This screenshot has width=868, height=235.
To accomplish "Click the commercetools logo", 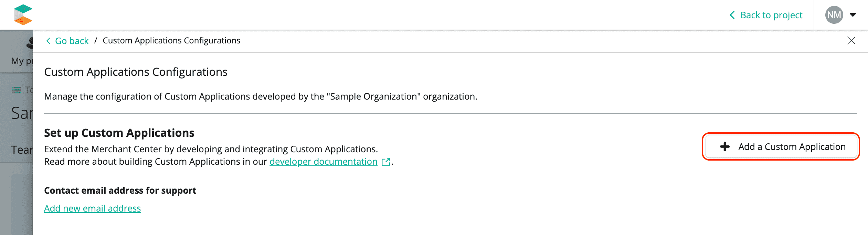I will pos(23,15).
